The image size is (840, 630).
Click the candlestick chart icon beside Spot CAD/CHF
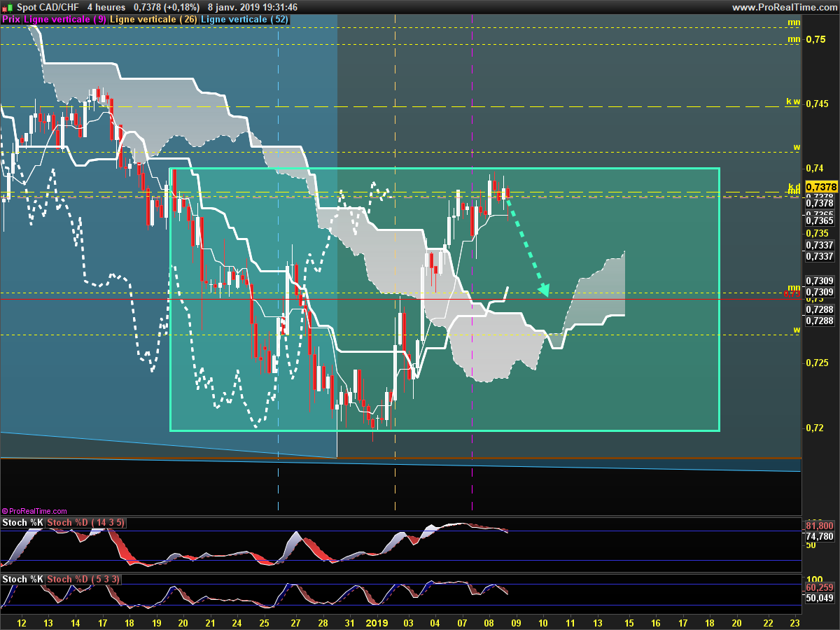[x=7, y=7]
